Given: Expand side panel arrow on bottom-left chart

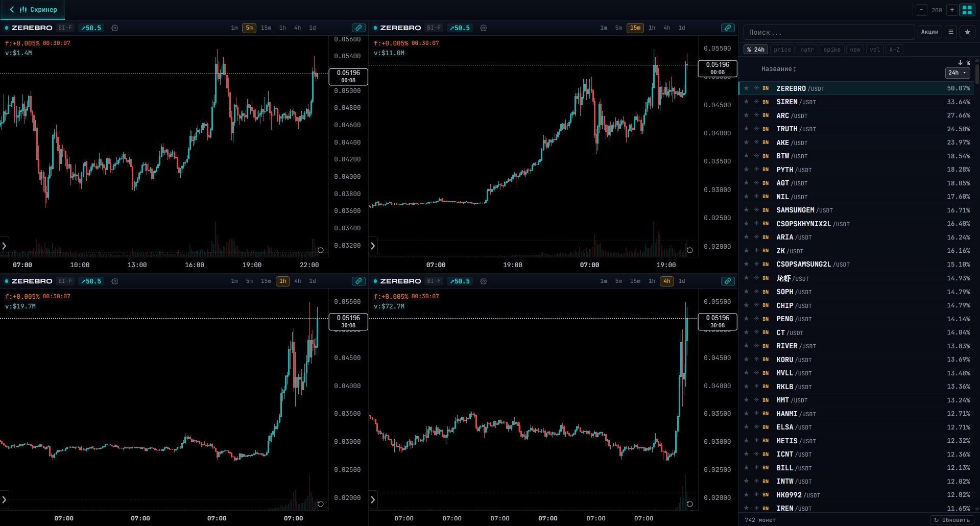Looking at the screenshot, I should pyautogui.click(x=4, y=500).
